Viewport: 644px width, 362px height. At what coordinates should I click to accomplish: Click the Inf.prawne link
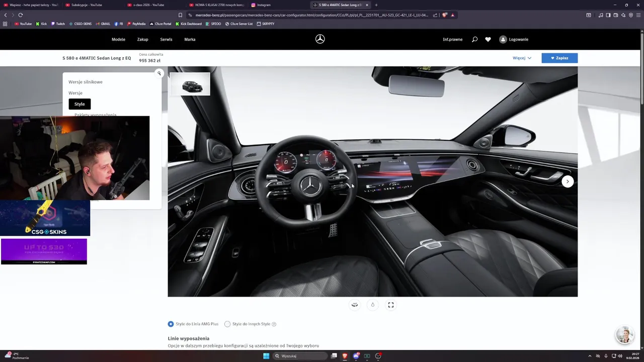[453, 39]
